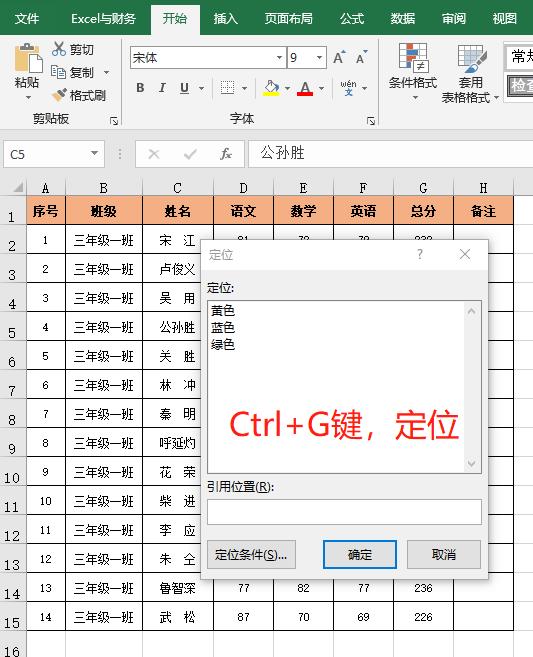
Task: Select the 常规 cell style
Action: click(519, 57)
